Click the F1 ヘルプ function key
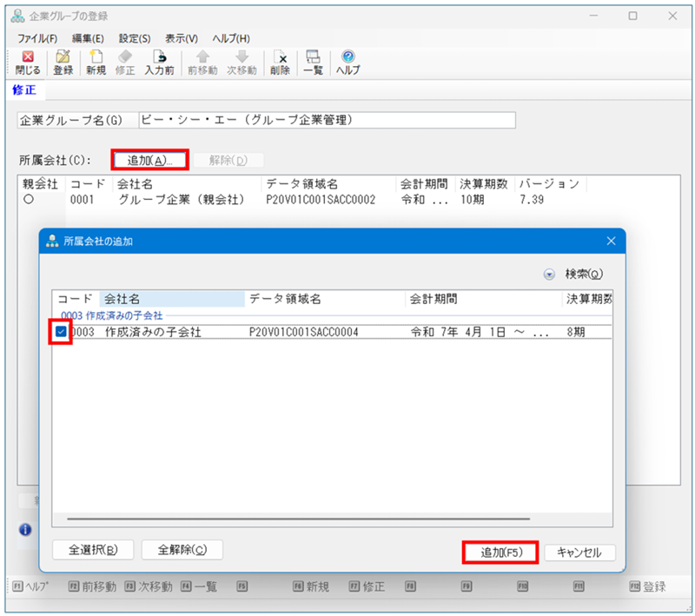 pos(30,586)
